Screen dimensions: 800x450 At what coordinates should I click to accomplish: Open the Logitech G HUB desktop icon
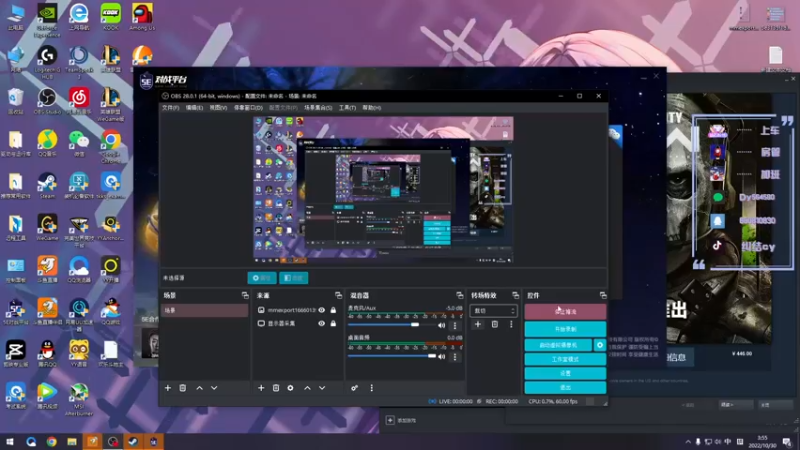pos(47,62)
